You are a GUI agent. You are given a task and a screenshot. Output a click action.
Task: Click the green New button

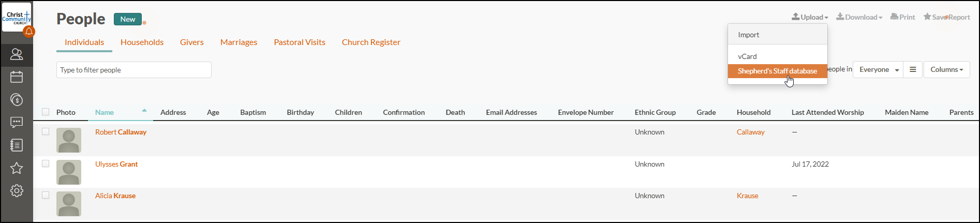pos(128,19)
